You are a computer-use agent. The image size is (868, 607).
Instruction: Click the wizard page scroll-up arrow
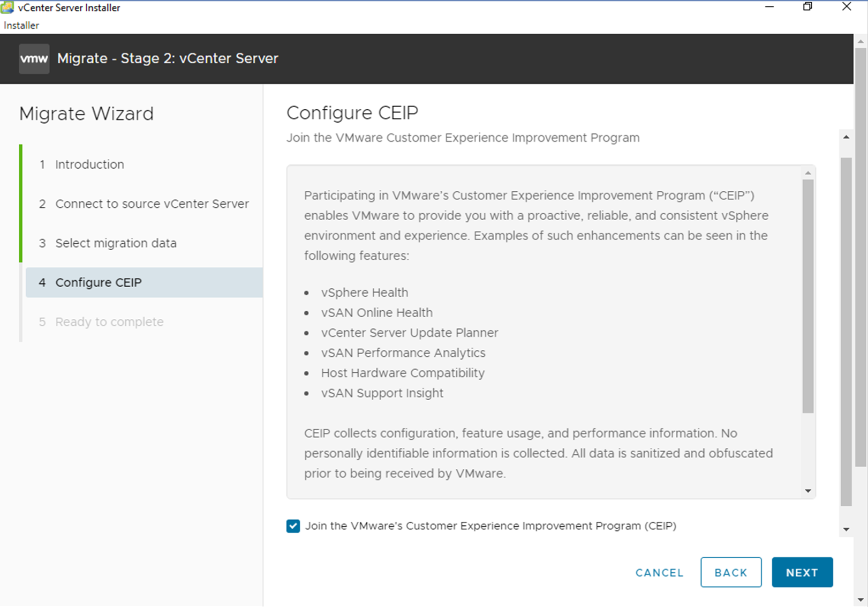(846, 137)
